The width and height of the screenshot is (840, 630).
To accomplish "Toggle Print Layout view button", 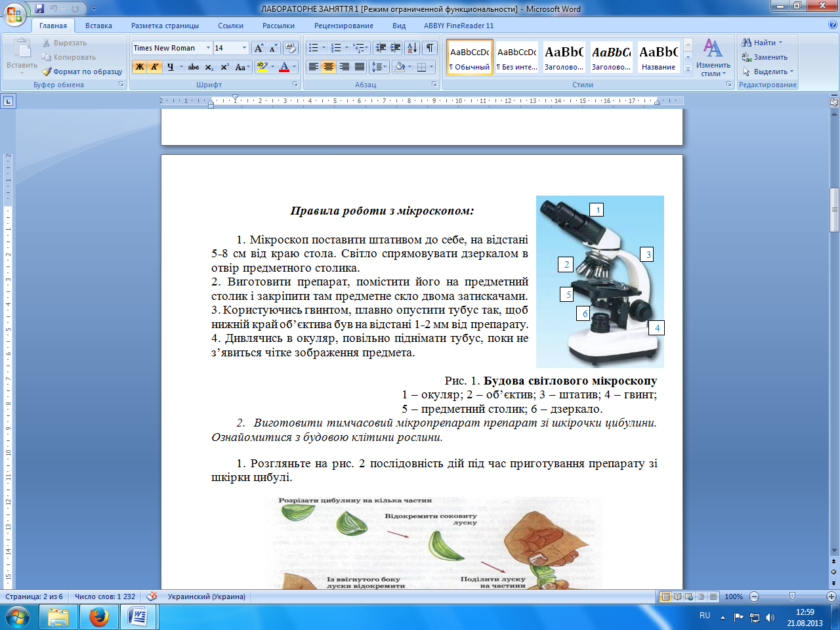I will click(x=665, y=597).
